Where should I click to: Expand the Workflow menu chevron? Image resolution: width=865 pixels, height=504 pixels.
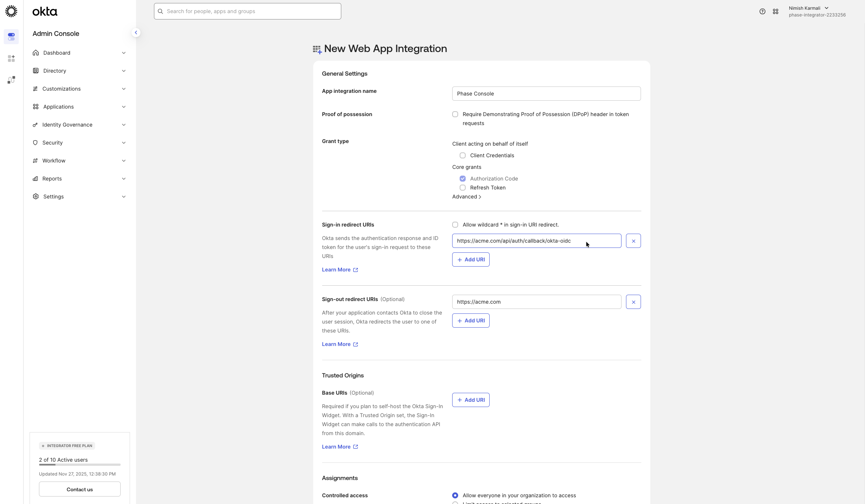[x=124, y=161]
